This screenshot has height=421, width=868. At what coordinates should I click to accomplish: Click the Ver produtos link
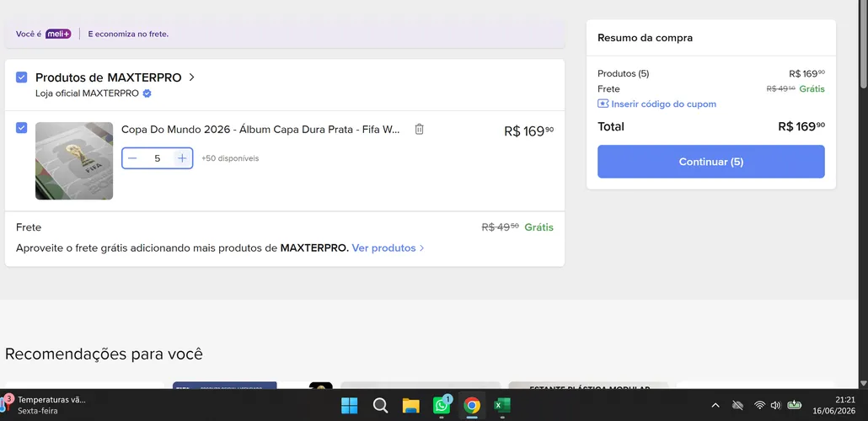(388, 248)
